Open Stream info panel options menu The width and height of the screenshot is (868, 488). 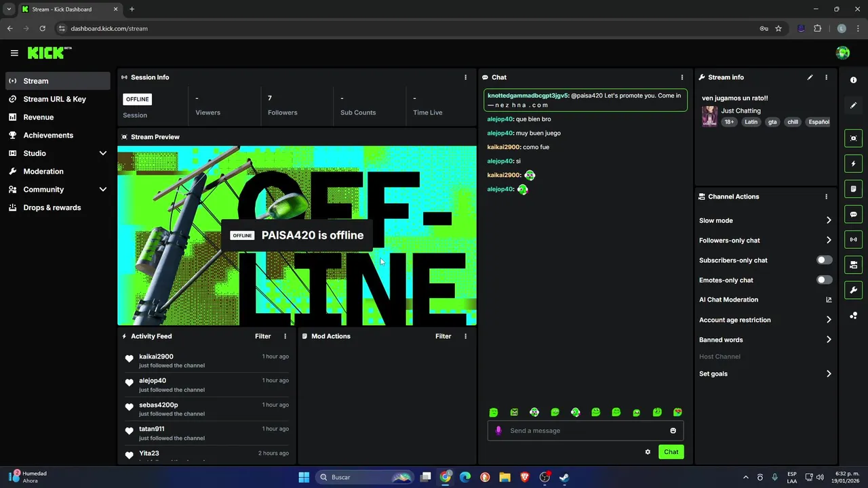point(826,77)
